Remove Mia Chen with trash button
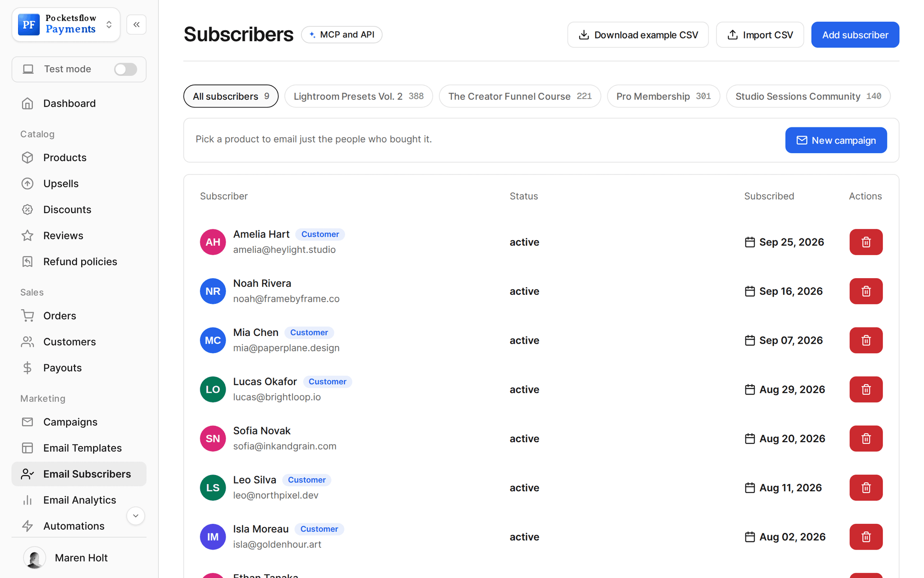 tap(866, 340)
